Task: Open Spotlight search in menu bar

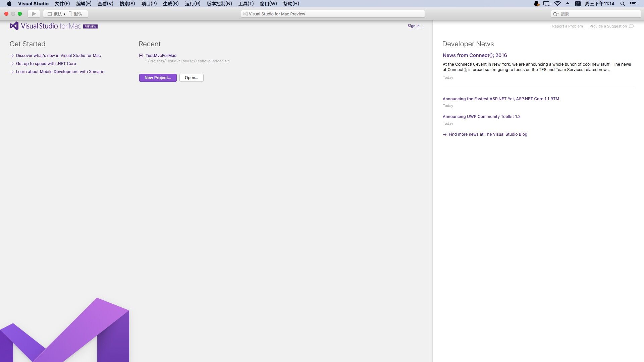Action: click(623, 4)
